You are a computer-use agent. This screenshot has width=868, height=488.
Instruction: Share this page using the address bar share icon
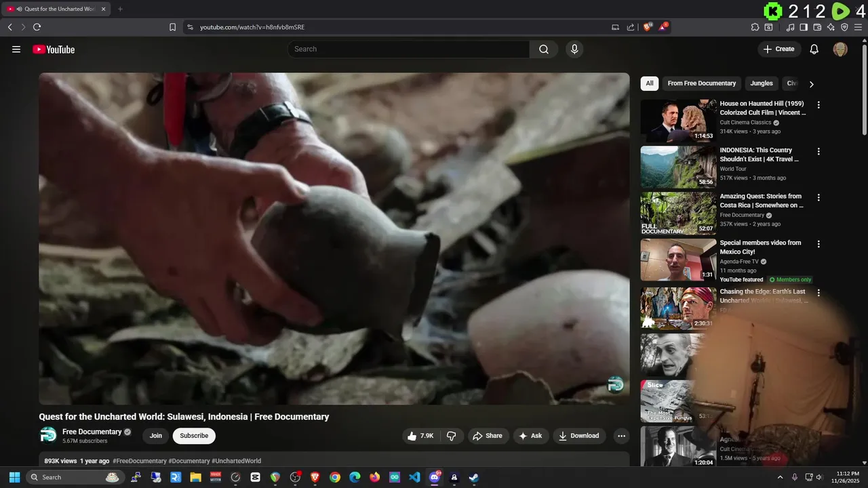631,27
